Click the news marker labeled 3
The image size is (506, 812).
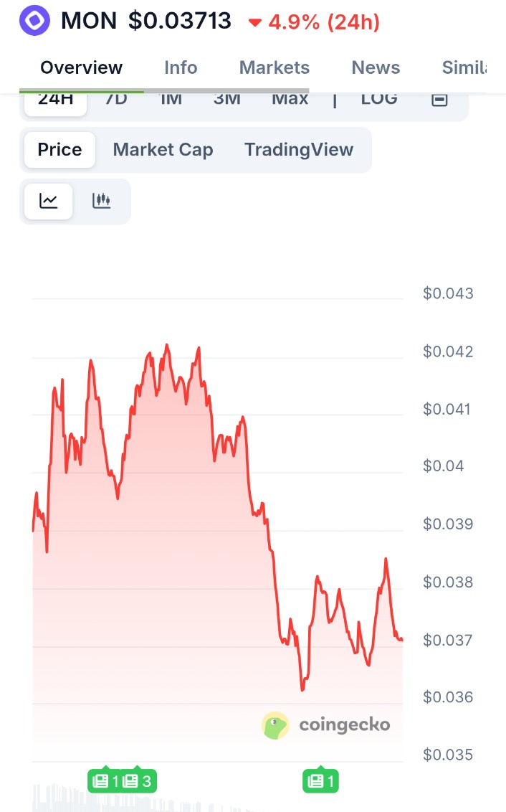point(138,781)
